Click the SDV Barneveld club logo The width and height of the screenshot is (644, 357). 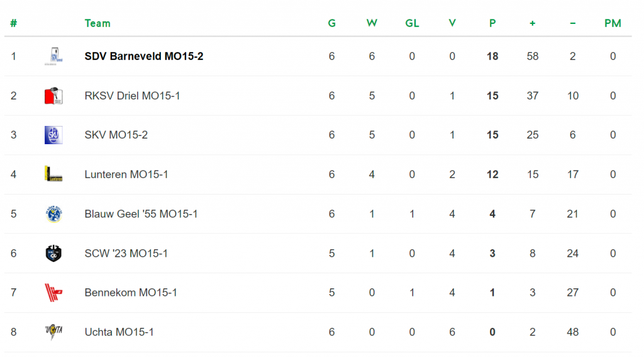coord(53,56)
